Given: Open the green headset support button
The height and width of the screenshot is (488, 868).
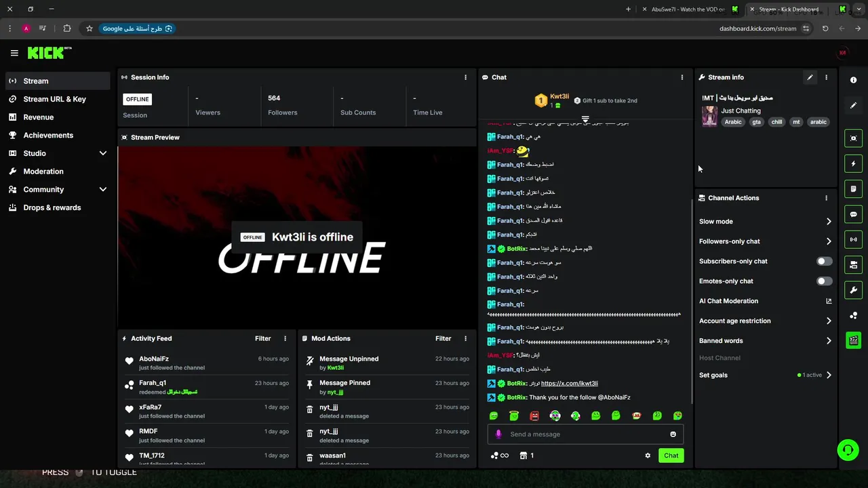Looking at the screenshot, I should 847,450.
